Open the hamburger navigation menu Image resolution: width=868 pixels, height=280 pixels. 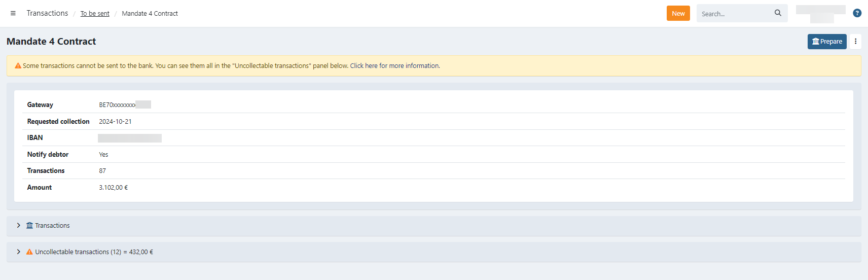pos(13,13)
